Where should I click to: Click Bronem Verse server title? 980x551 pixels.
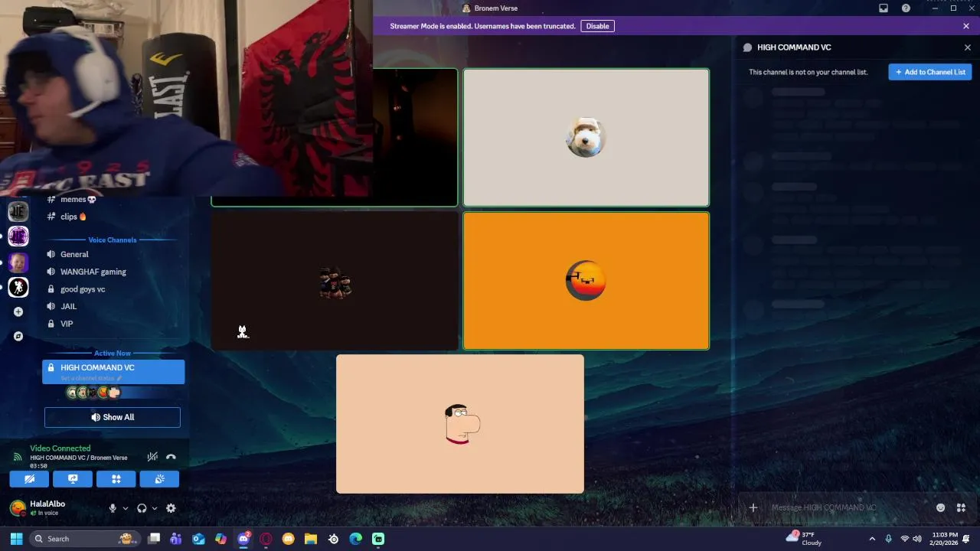coord(490,8)
